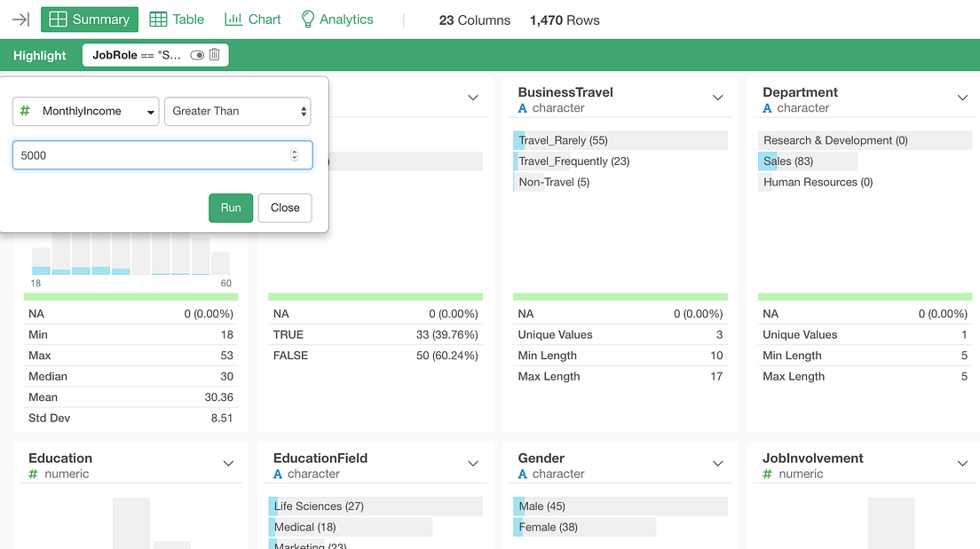Viewport: 980px width, 549px height.
Task: Toggle visibility of the JobRole highlight filter
Action: 197,54
